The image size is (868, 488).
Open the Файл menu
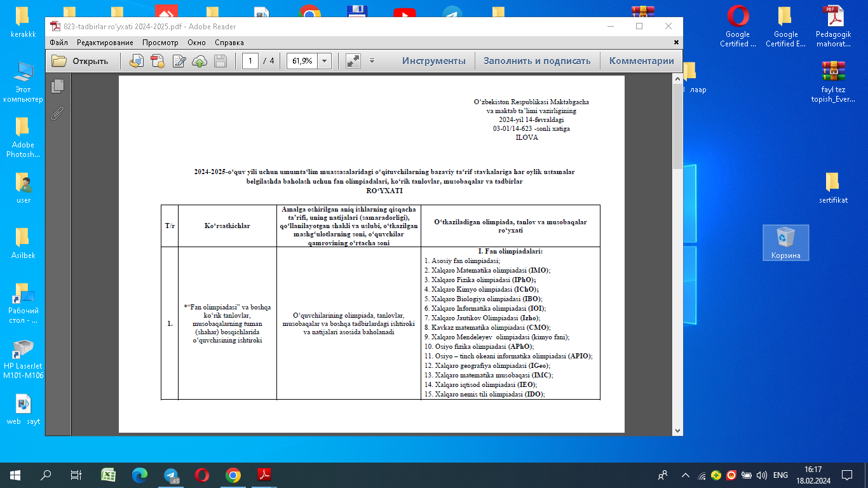[x=58, y=43]
